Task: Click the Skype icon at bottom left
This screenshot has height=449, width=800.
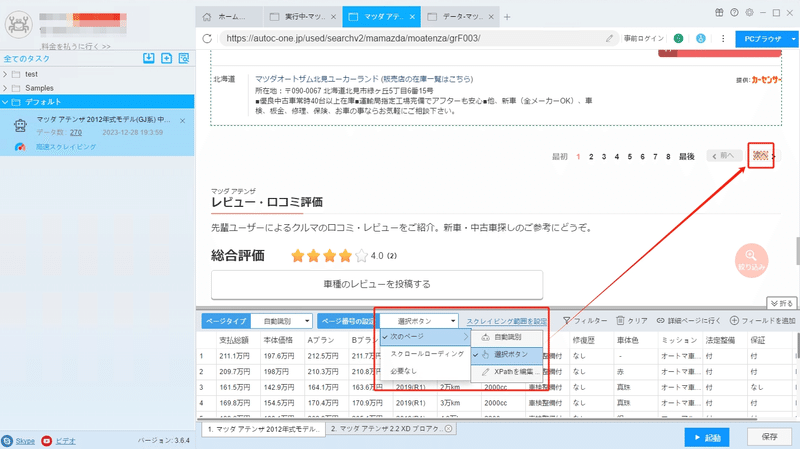Action: 7,441
